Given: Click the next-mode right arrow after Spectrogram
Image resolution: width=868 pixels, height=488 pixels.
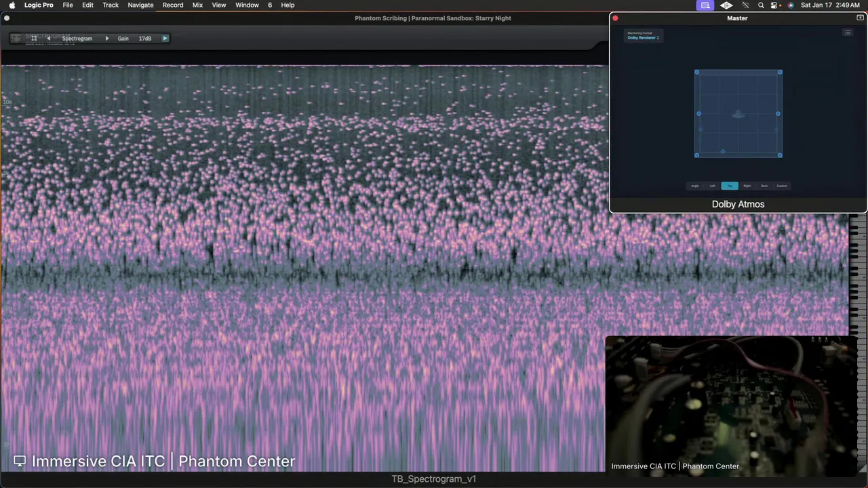Looking at the screenshot, I should click(106, 39).
